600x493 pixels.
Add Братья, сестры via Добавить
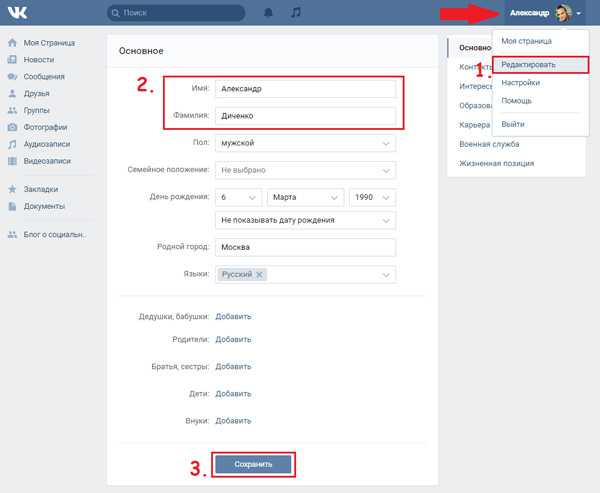tap(233, 366)
